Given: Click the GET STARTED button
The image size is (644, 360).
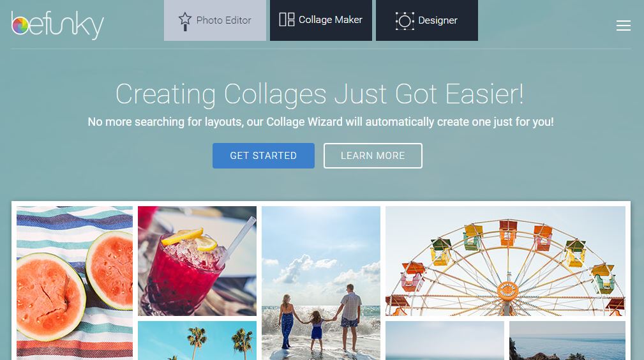Looking at the screenshot, I should 263,156.
